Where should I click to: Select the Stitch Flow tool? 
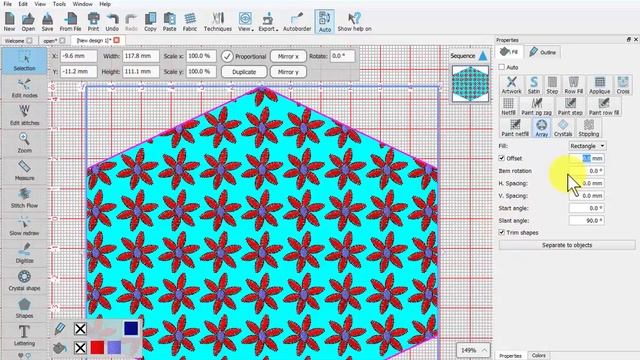tap(24, 198)
